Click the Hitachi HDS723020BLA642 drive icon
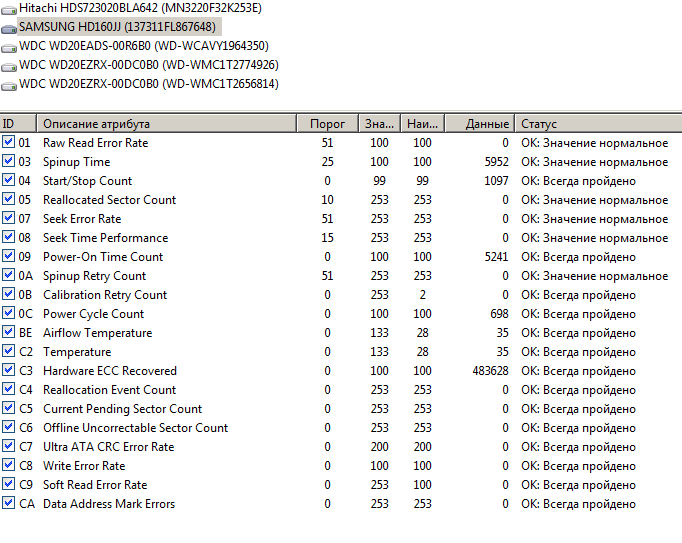The image size is (682, 543). point(9,10)
